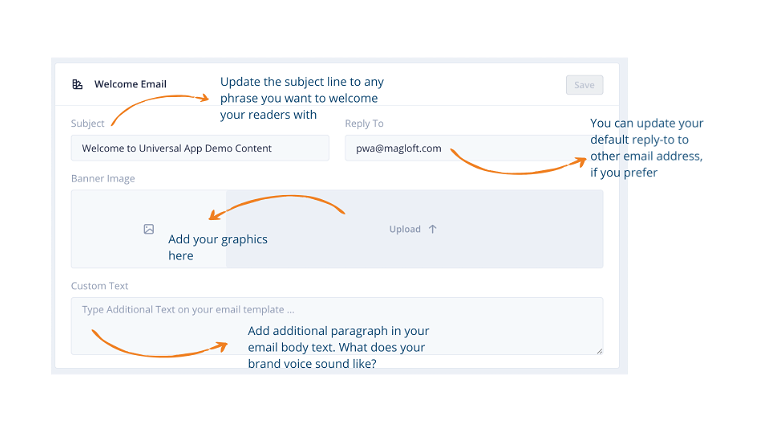Click the textarea resize handle in Custom Text
768x432 pixels.
[600, 351]
